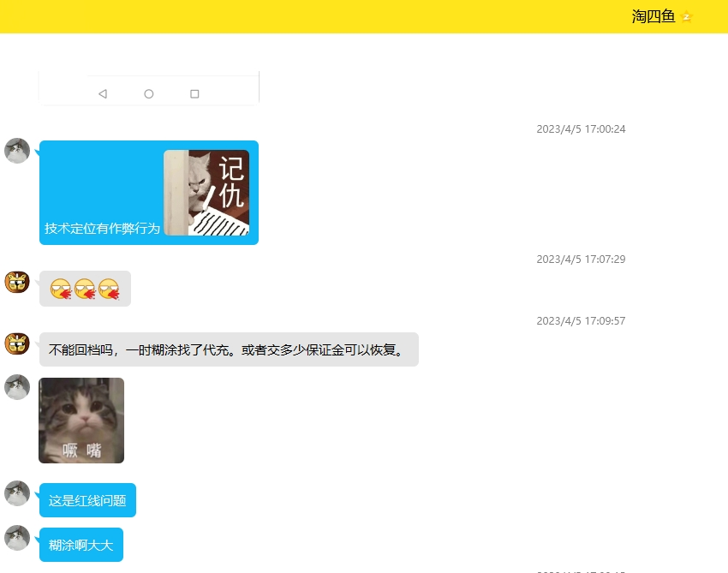Click the 17:00:24 timestamp label
This screenshot has height=573, width=728.
tap(581, 129)
